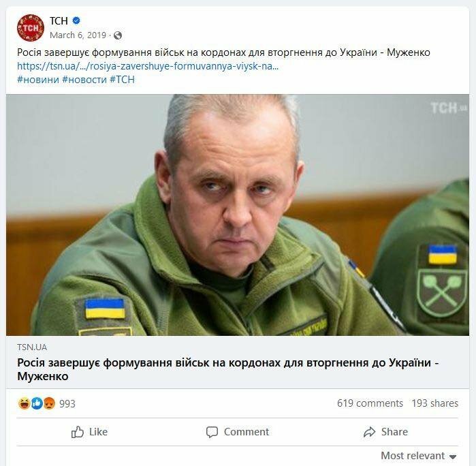Click the public globe privacy icon
The image size is (476, 466).
118,35
